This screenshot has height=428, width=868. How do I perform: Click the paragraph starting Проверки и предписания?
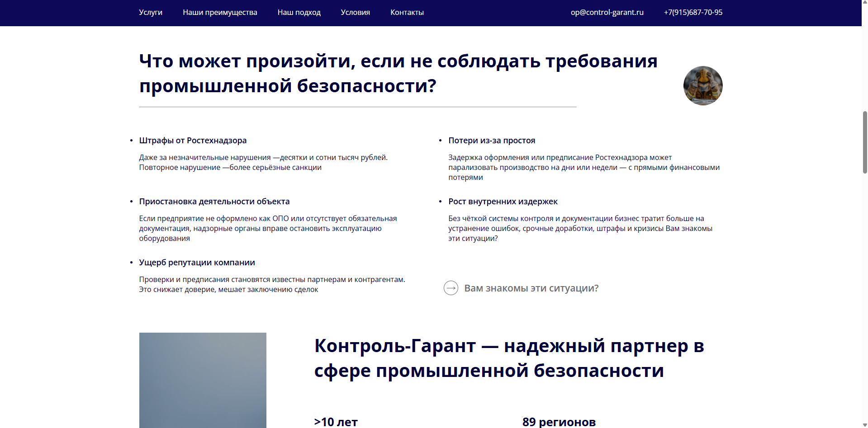pyautogui.click(x=272, y=284)
